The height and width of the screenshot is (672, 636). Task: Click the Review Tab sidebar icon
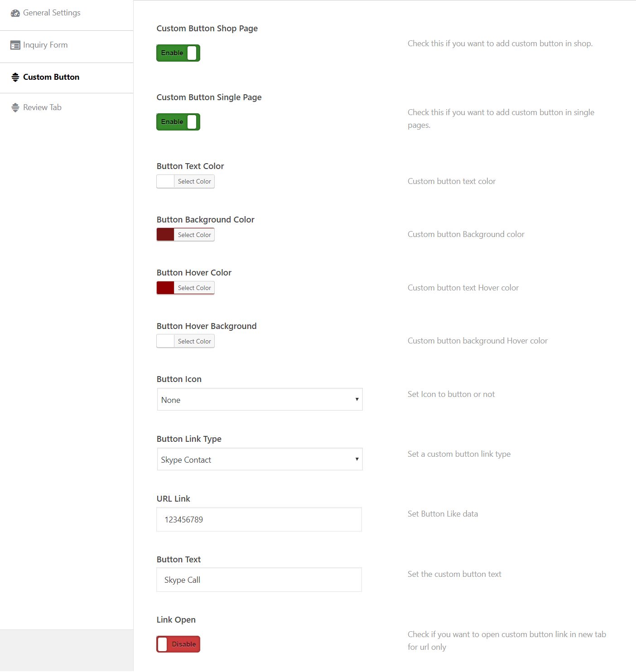coord(15,108)
